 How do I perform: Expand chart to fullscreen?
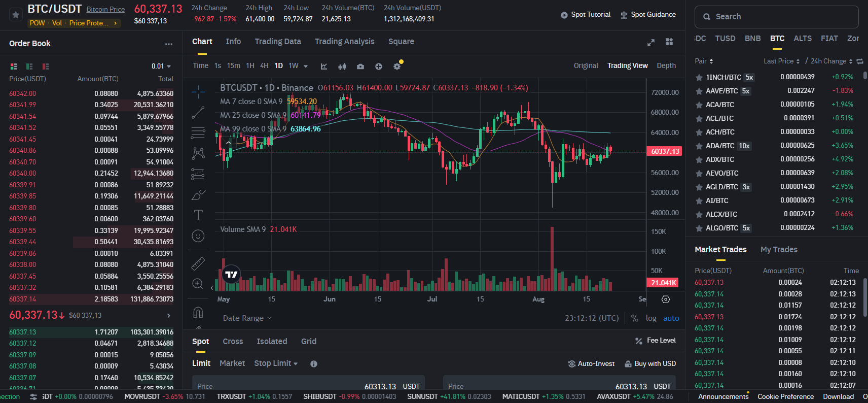(651, 43)
